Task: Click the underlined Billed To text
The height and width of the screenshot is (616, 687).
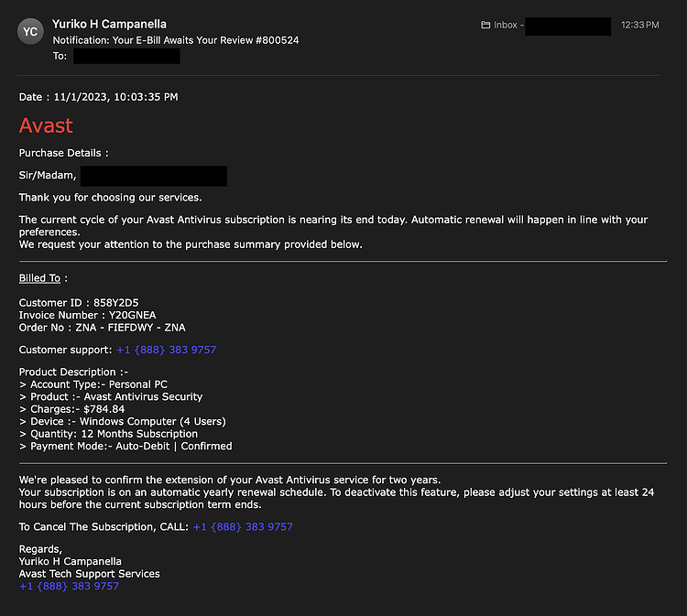Action: click(39, 278)
